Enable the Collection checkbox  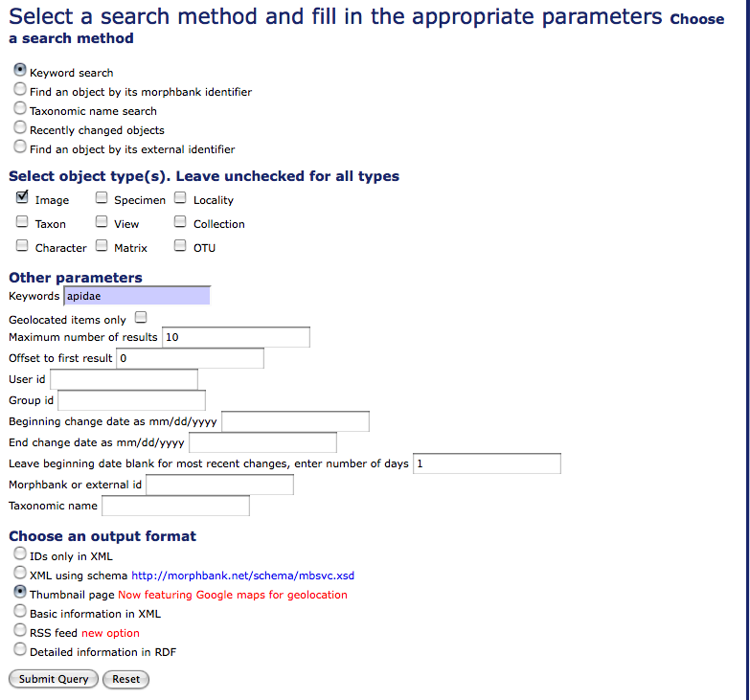[180, 222]
